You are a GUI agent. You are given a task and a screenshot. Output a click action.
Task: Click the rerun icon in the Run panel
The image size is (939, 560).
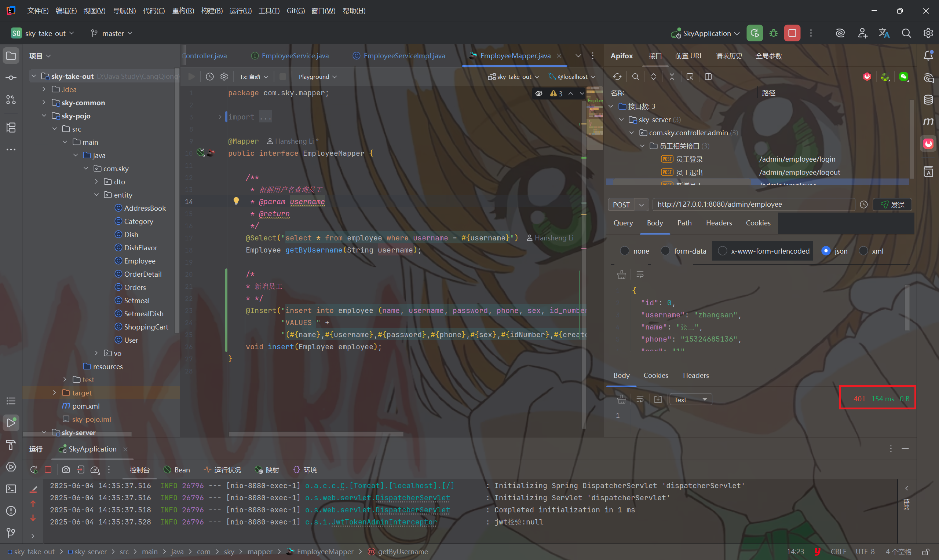click(34, 470)
